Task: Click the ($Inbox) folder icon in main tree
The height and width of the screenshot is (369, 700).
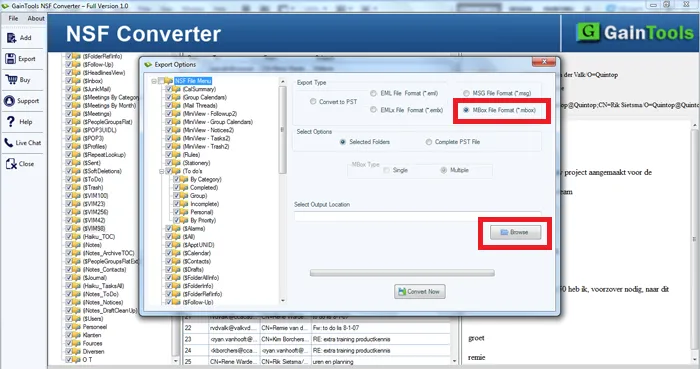Action: [x=77, y=81]
